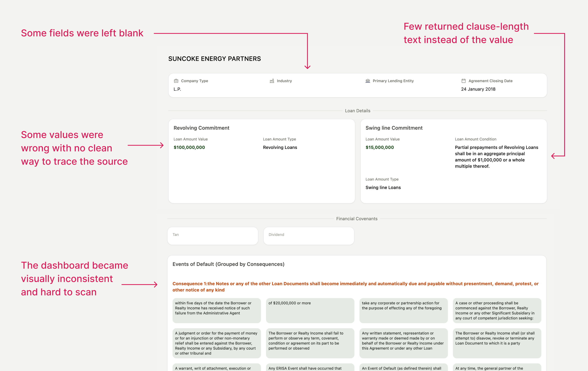Click the $100,000,000 loan amount value
The width and height of the screenshot is (588, 371).
[x=189, y=147]
